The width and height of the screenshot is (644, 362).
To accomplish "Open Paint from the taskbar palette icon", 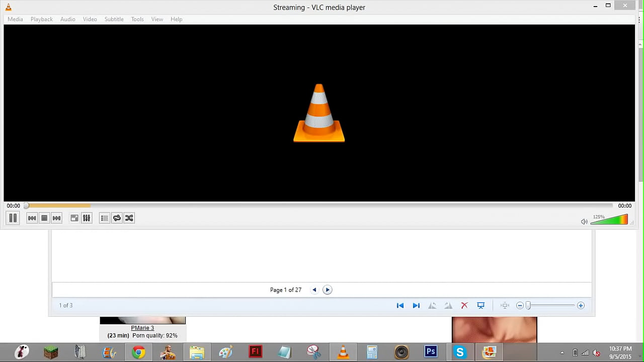I will pos(226,352).
